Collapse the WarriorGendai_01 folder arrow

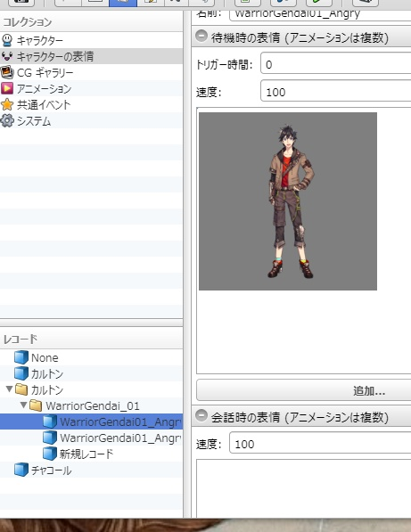pos(23,405)
